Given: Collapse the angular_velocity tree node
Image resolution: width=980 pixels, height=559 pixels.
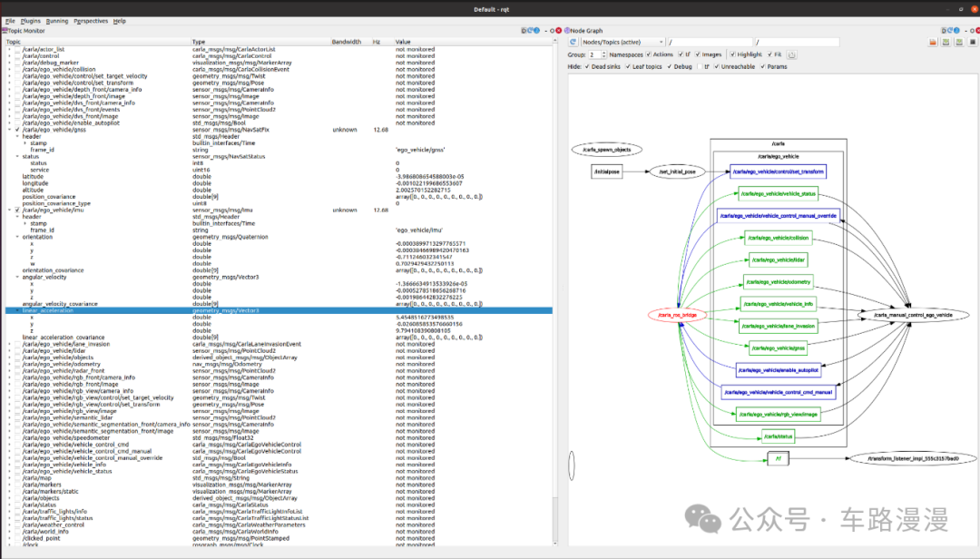Looking at the screenshot, I should click(17, 277).
